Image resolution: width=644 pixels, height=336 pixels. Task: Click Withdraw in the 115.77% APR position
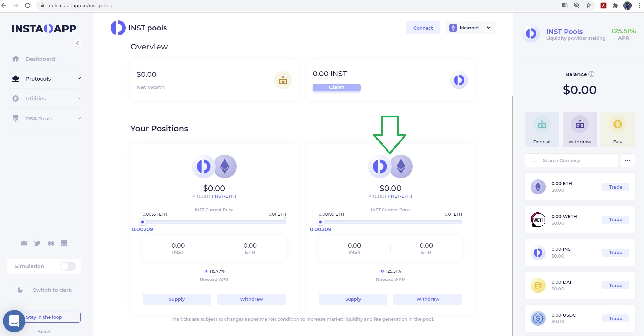point(252,299)
